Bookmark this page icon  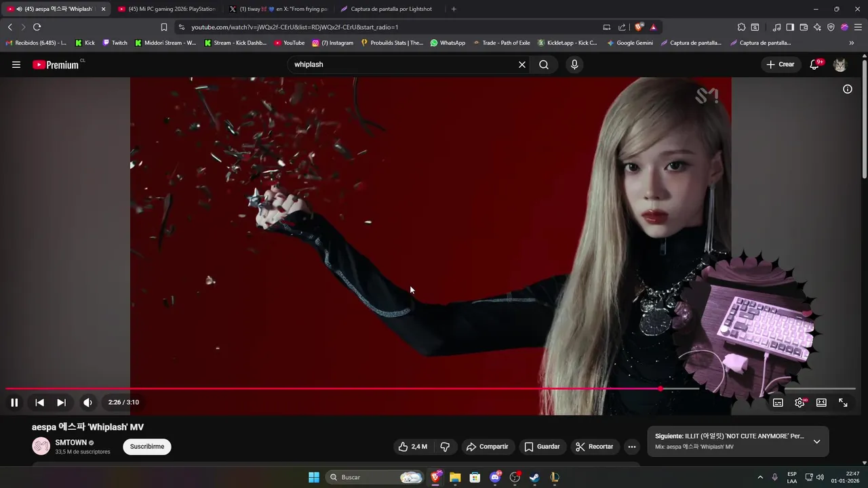pos(163,27)
